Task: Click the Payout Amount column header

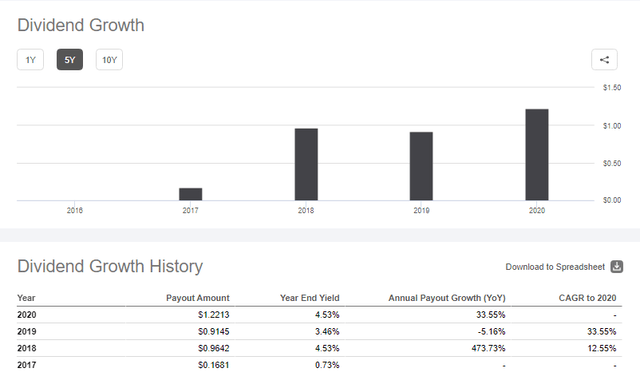Action: point(198,298)
